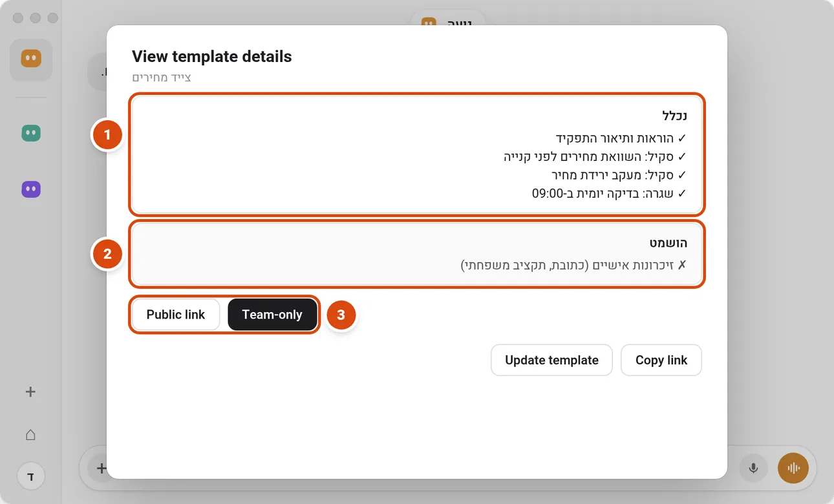The height and width of the screenshot is (504, 834).
Task: Select the purple agent avatar in sidebar
Action: pyautogui.click(x=31, y=189)
